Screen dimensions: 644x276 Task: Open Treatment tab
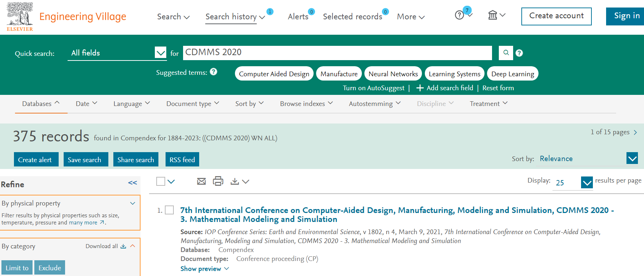coord(488,103)
